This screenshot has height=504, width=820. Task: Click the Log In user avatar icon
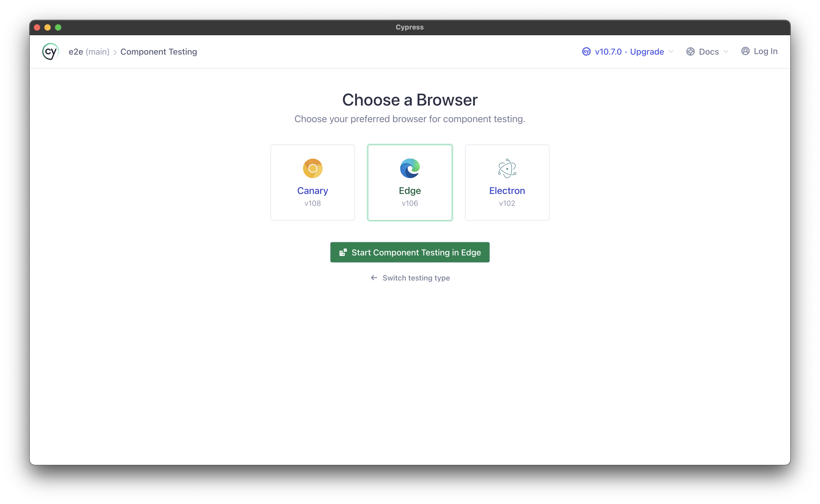745,51
